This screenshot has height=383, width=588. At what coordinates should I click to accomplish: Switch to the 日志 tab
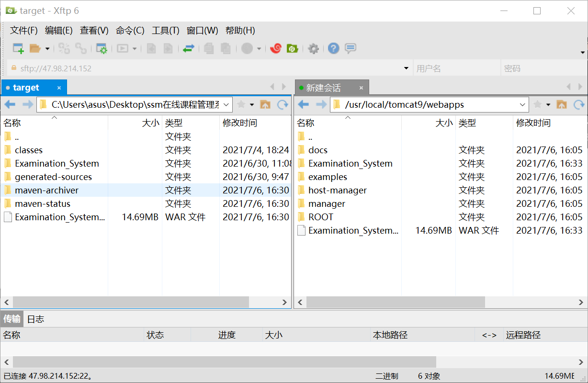35,319
